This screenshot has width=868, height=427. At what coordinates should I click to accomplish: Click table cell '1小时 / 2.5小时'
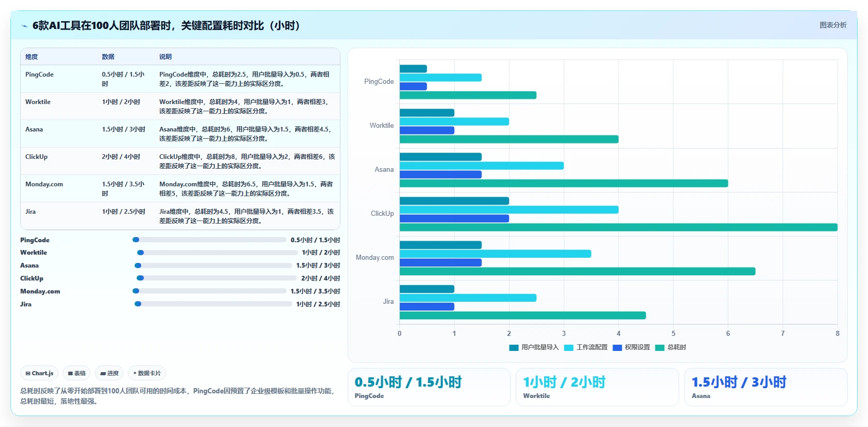124,212
